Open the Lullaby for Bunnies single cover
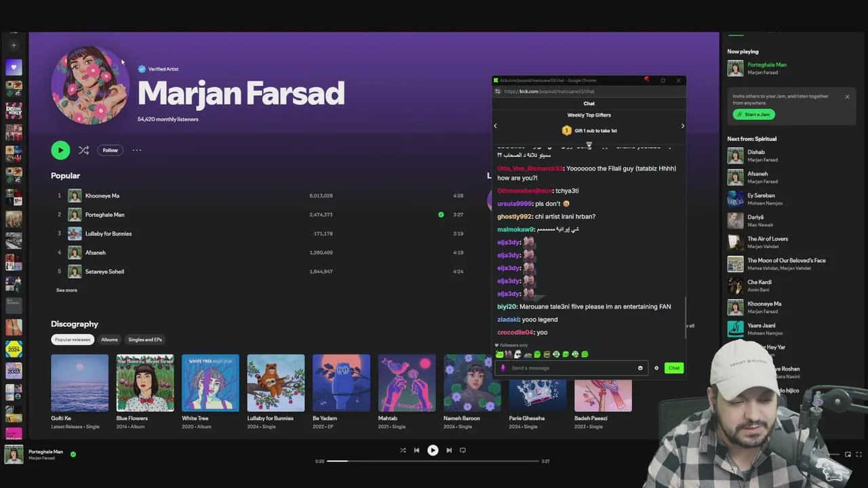The height and width of the screenshot is (488, 868). click(x=276, y=383)
